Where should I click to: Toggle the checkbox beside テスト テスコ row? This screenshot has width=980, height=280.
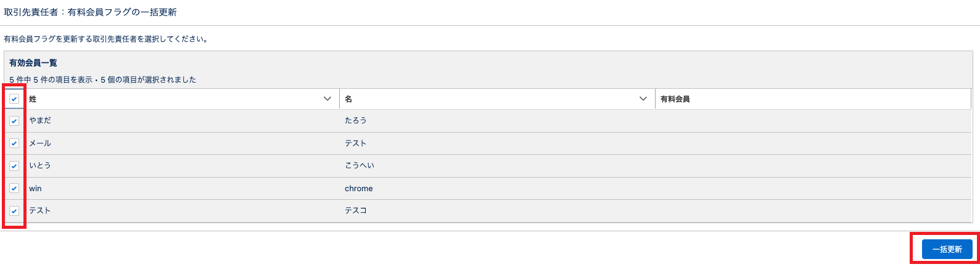tap(14, 211)
